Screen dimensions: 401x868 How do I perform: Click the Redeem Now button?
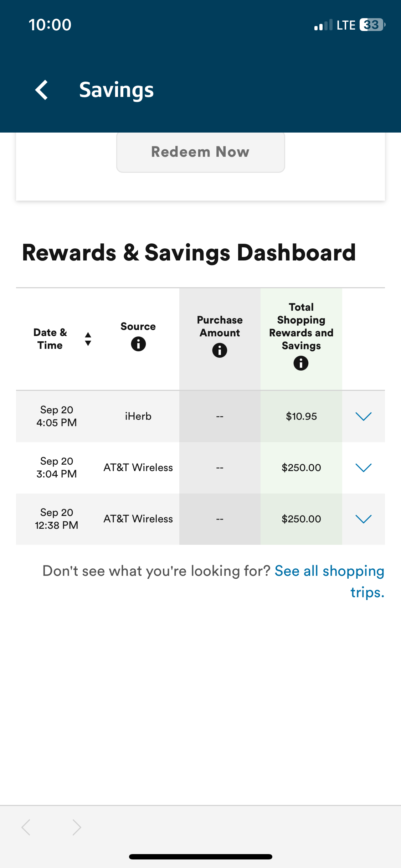[200, 152]
